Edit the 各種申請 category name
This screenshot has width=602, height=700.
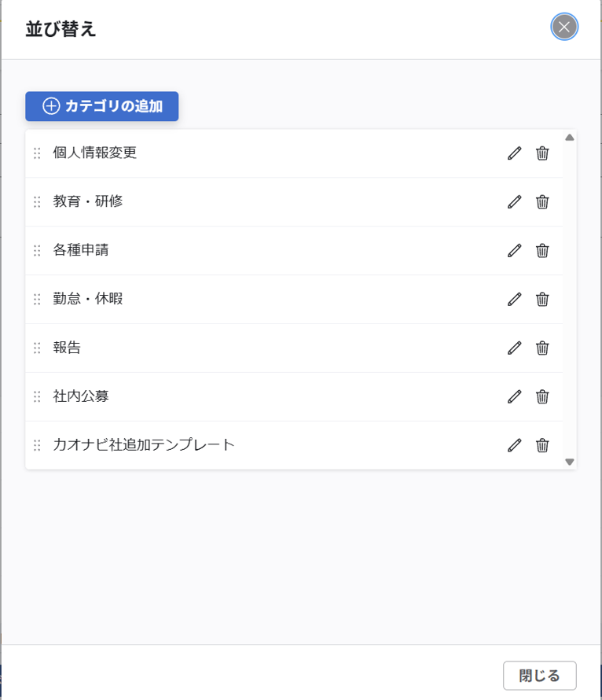[514, 250]
